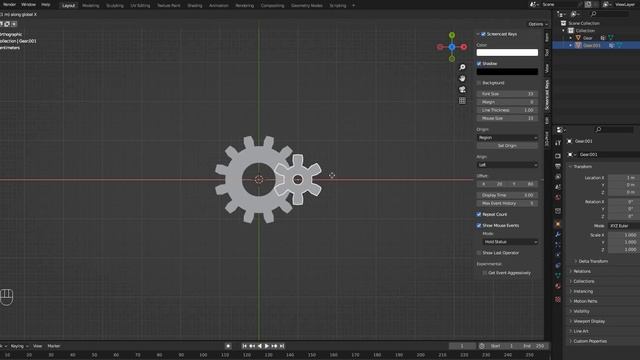Switch to the Animation workspace tab
This screenshot has height=360, width=640.
coord(219,6)
